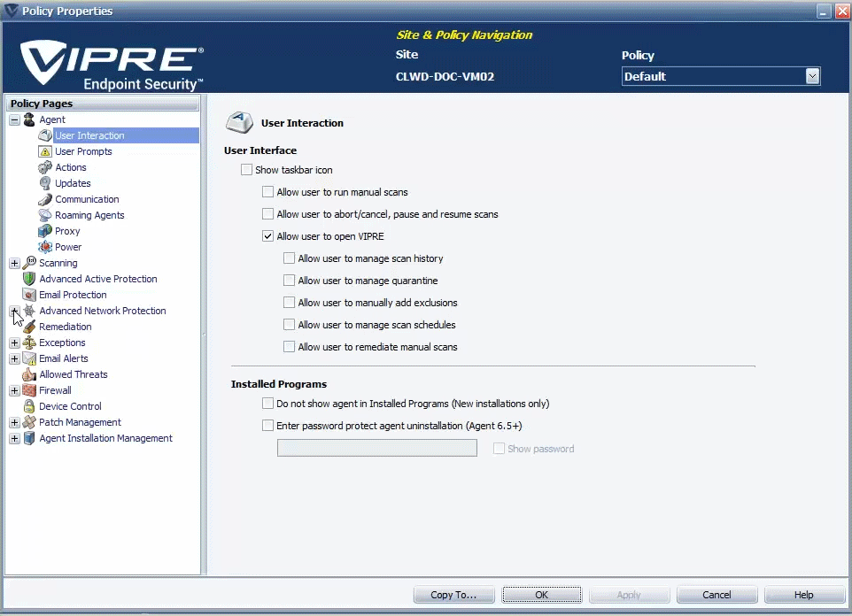This screenshot has height=616, width=852.
Task: Click the Roaming Agents satellite icon
Action: click(45, 215)
